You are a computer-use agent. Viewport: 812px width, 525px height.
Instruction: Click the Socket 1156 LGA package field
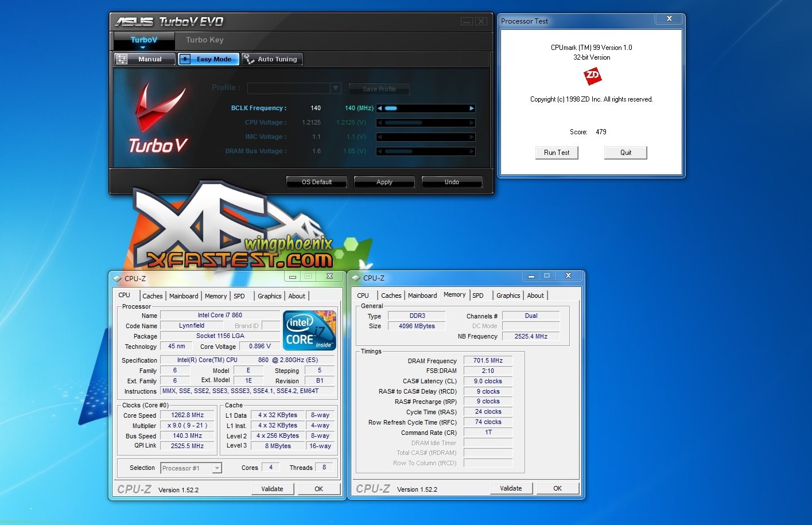[220, 336]
